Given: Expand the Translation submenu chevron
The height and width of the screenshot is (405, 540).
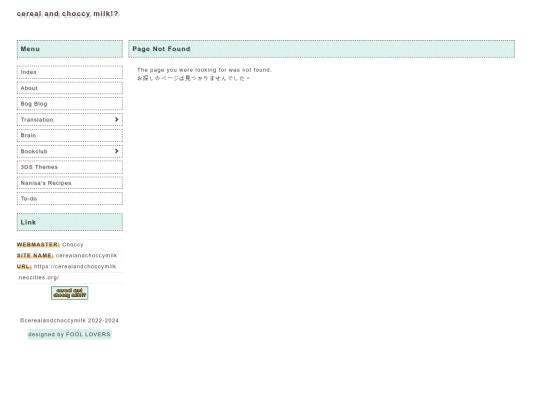Looking at the screenshot, I should coord(116,120).
